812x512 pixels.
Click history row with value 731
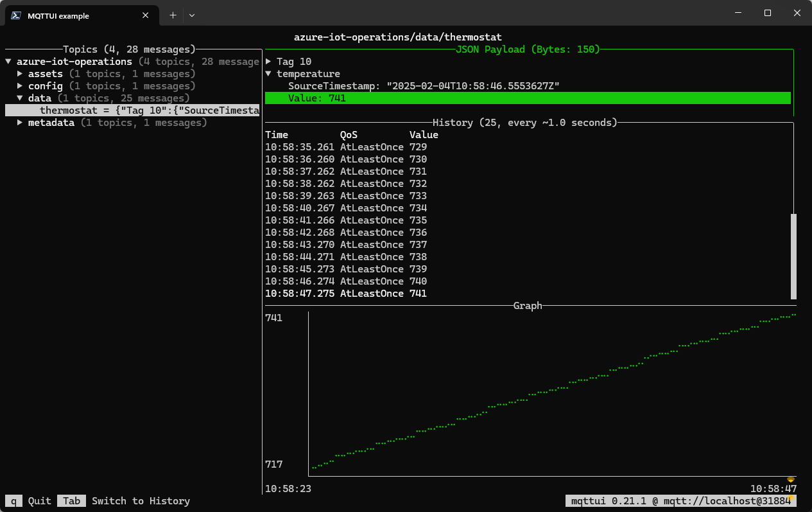pyautogui.click(x=346, y=172)
